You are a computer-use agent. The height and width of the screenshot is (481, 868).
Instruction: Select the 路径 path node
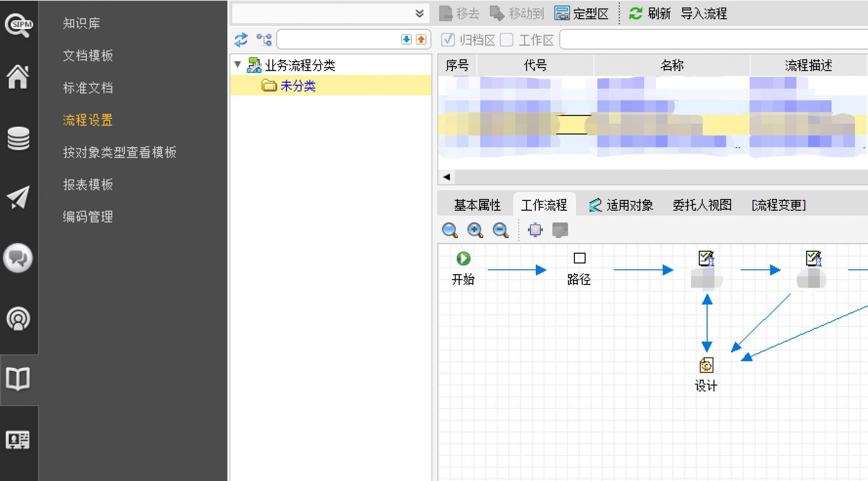pyautogui.click(x=579, y=269)
